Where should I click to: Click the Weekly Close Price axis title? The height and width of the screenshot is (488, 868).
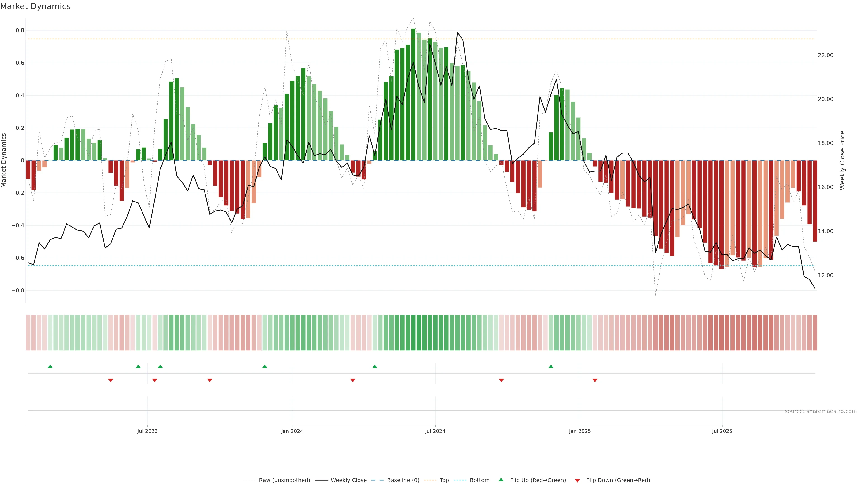[x=842, y=160]
